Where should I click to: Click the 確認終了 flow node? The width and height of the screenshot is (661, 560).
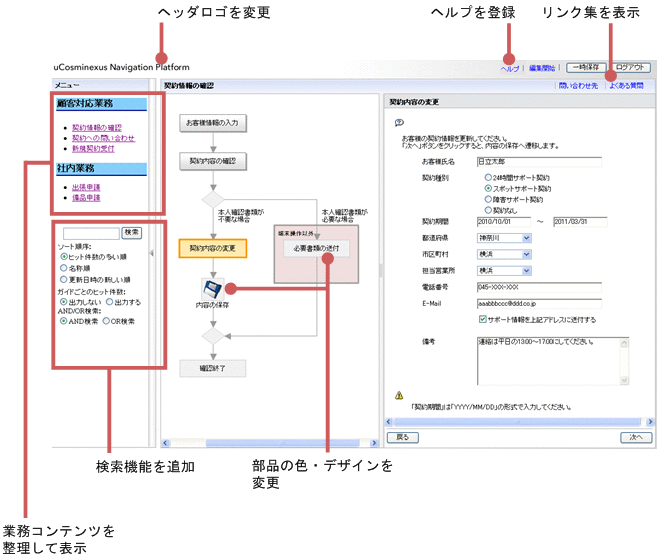click(213, 368)
